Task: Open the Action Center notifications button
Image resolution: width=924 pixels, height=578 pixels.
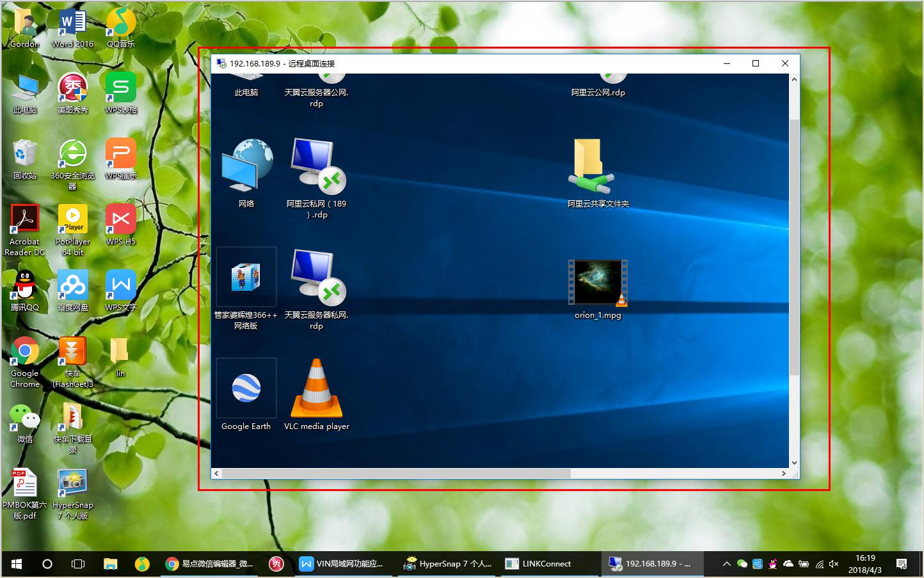Action: tap(902, 564)
